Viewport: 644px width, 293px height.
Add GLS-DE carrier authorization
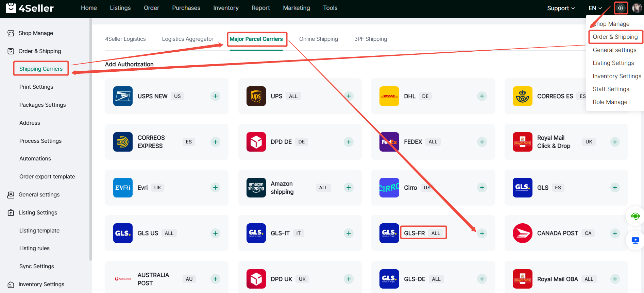pyautogui.click(x=482, y=279)
